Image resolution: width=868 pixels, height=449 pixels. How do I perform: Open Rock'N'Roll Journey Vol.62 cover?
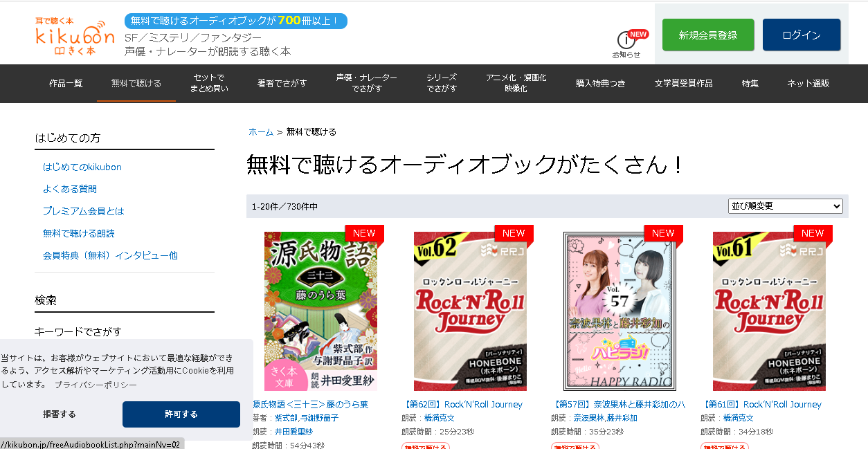[x=471, y=311]
